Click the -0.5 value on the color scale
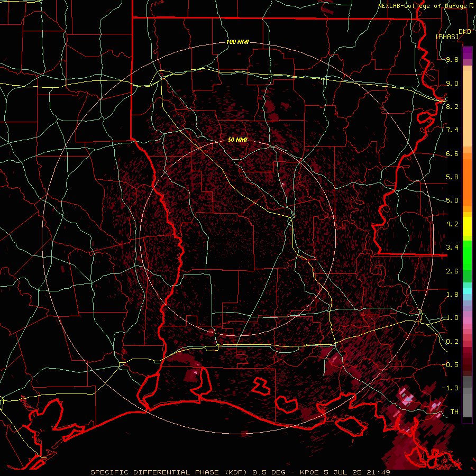476x476 pixels. point(450,365)
